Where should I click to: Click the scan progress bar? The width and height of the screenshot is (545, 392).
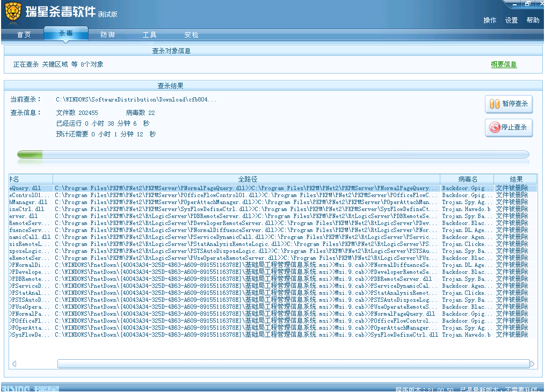pos(273,154)
